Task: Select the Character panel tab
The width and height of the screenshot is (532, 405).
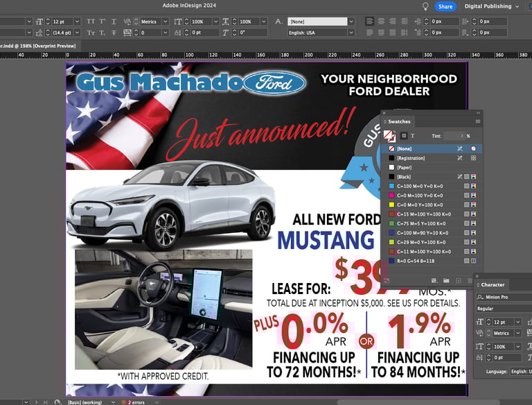Action: (x=490, y=285)
